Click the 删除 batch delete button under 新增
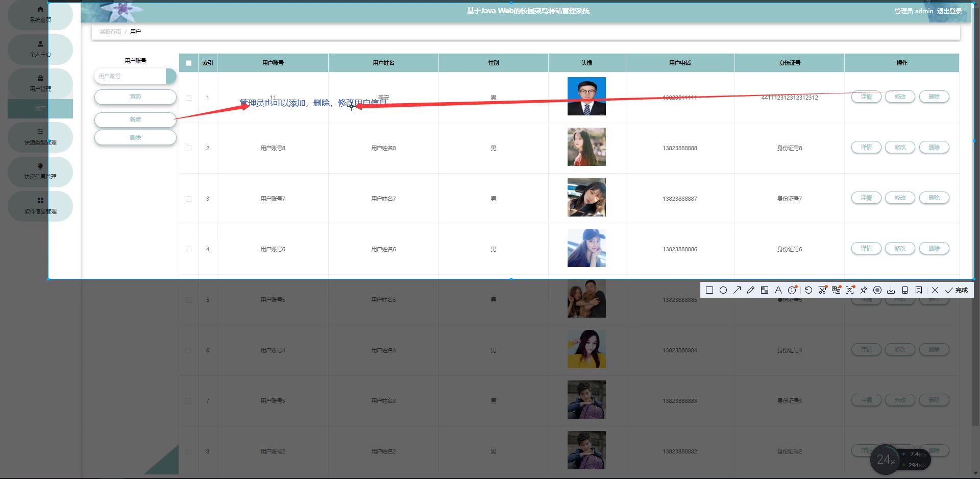The width and height of the screenshot is (980, 479). (x=135, y=137)
